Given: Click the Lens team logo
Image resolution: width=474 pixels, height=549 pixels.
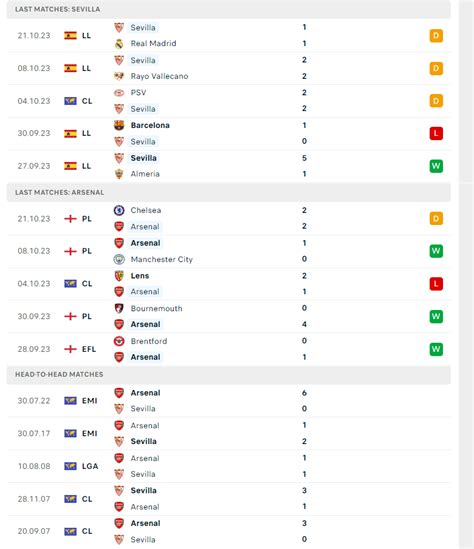Looking at the screenshot, I should pyautogui.click(x=119, y=276).
